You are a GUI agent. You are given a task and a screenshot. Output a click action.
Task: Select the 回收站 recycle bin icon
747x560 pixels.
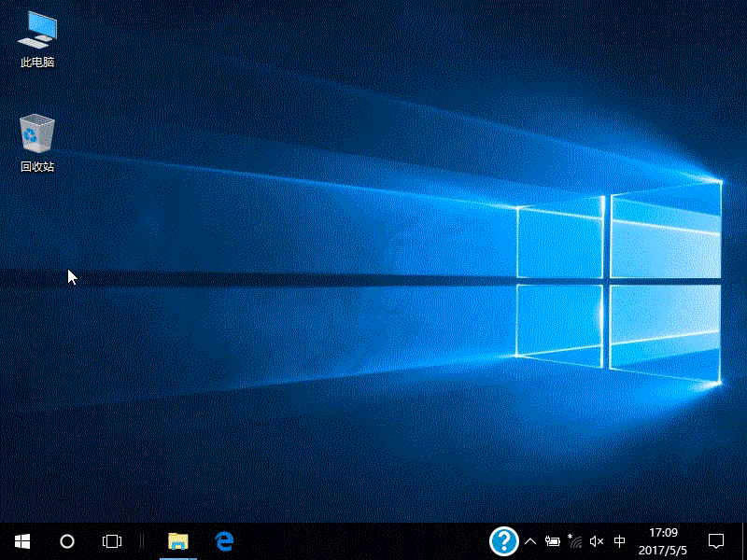click(x=37, y=143)
